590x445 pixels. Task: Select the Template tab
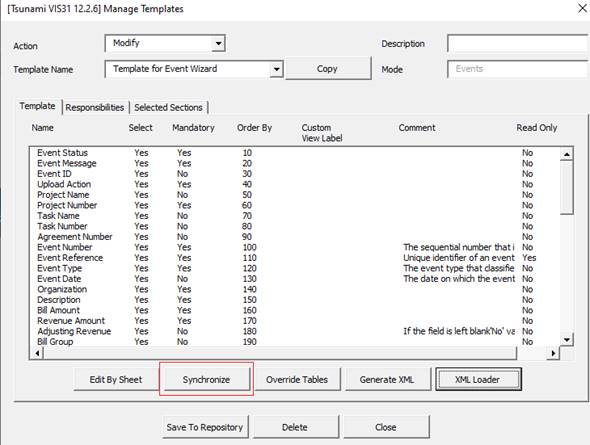[x=38, y=106]
